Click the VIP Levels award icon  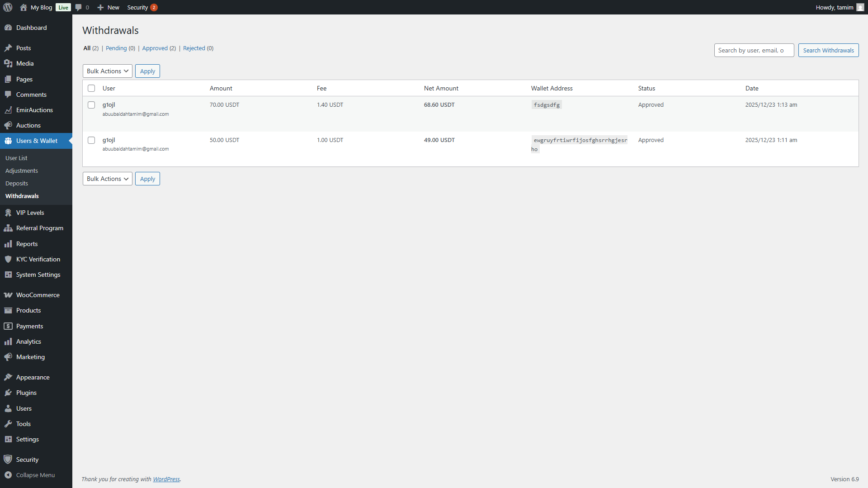(x=8, y=213)
